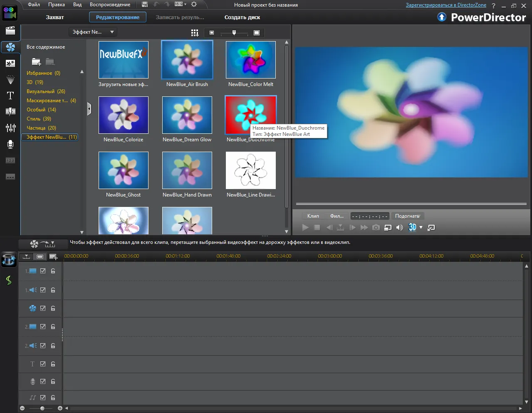The width and height of the screenshot is (532, 413).
Task: Open the Subtitle Room icon
Action: [x=10, y=177]
